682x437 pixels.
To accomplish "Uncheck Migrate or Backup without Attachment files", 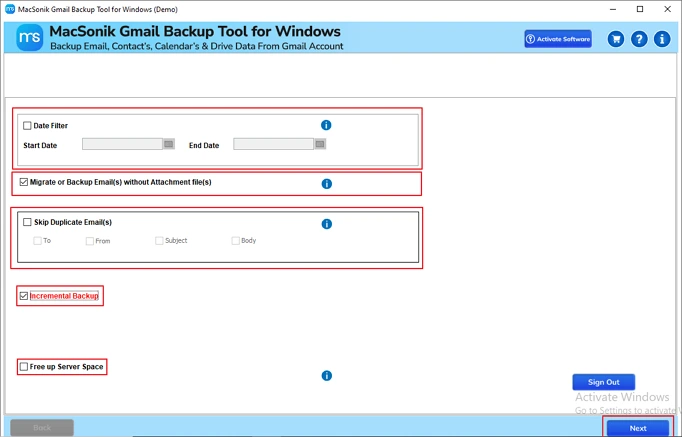I will [23, 182].
